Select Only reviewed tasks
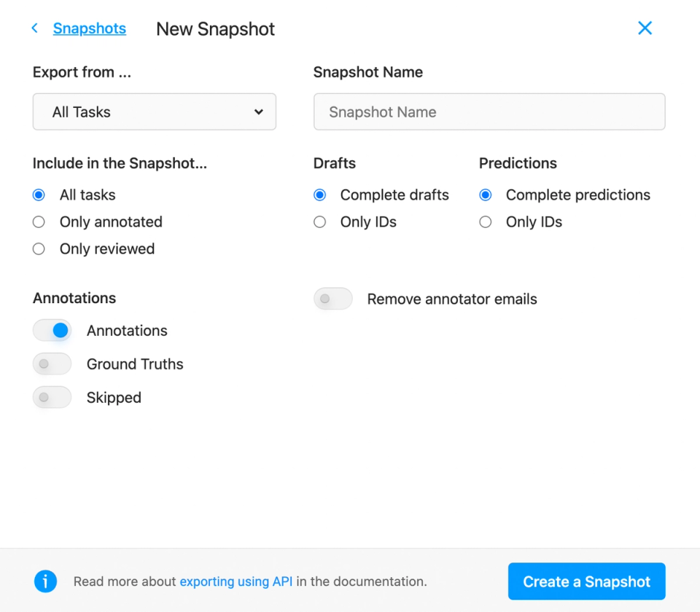700x612 pixels. point(39,248)
